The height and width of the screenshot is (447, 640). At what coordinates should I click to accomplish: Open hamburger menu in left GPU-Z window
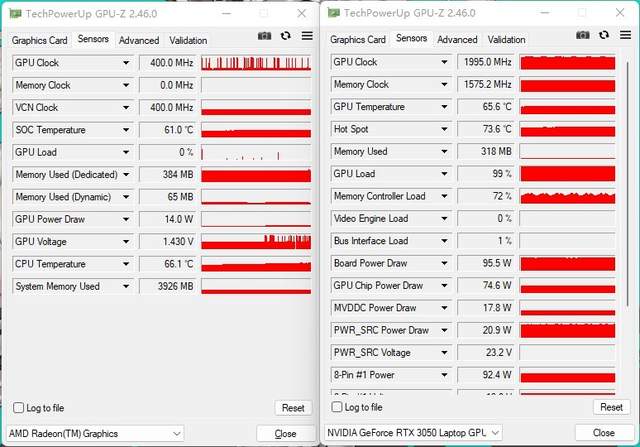(307, 36)
